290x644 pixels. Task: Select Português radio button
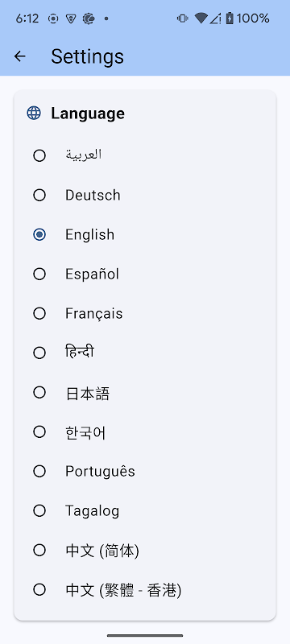click(39, 472)
